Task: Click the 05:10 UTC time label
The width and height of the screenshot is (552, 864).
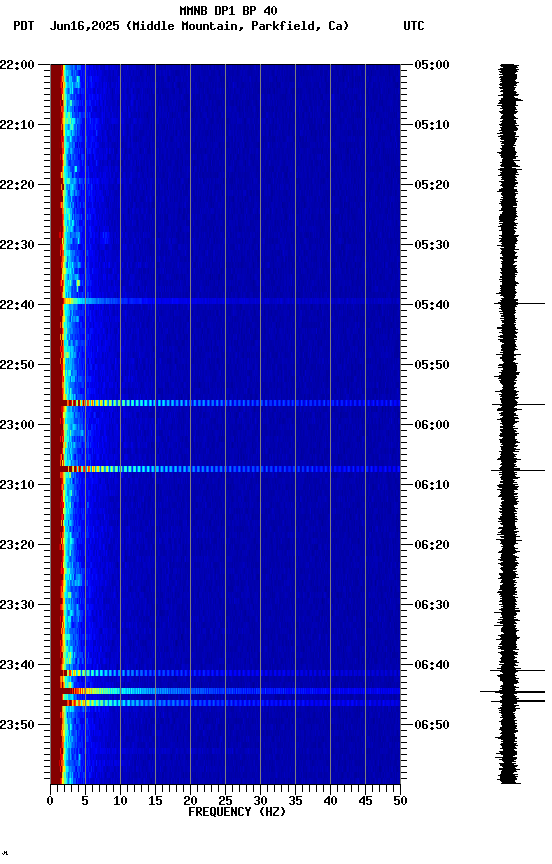Action: coord(432,125)
